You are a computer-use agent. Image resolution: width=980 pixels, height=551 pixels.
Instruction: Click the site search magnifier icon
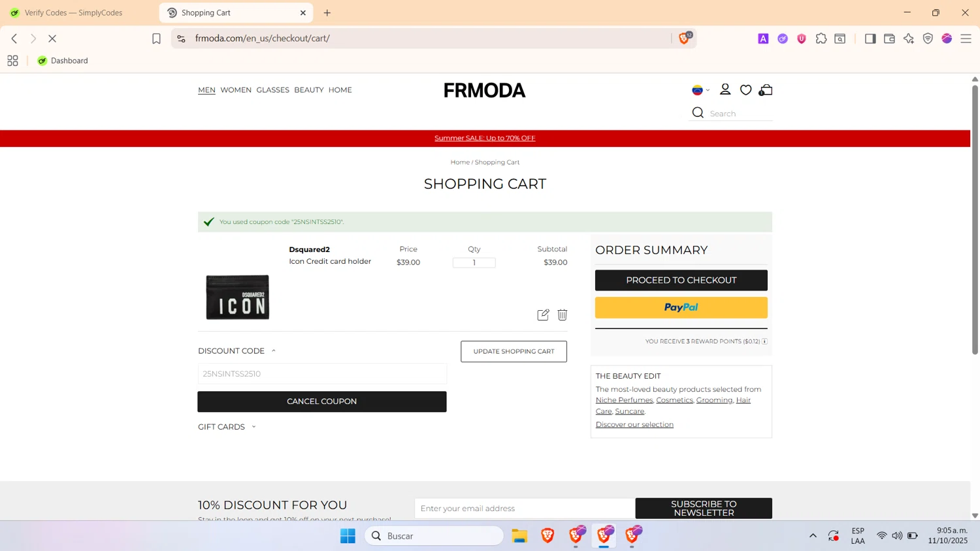pyautogui.click(x=698, y=113)
